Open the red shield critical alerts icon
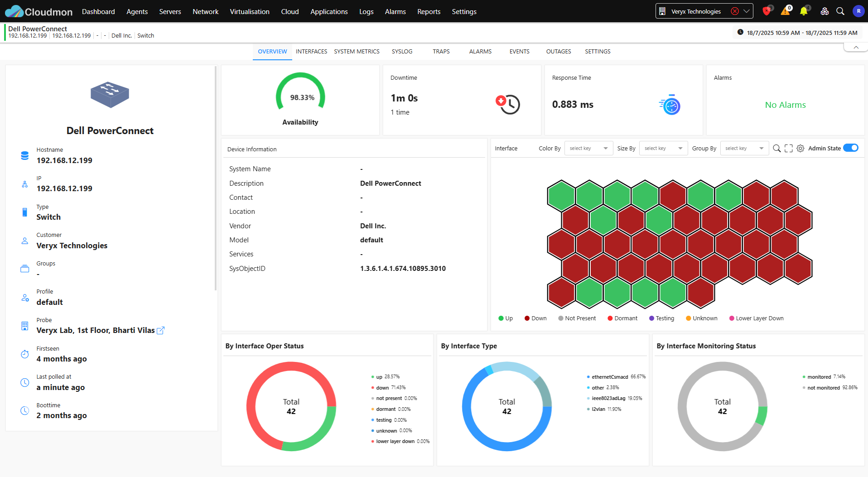 pyautogui.click(x=767, y=11)
